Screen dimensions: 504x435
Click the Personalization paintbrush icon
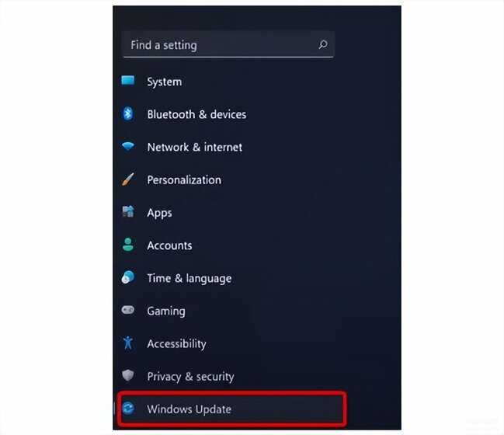click(128, 179)
